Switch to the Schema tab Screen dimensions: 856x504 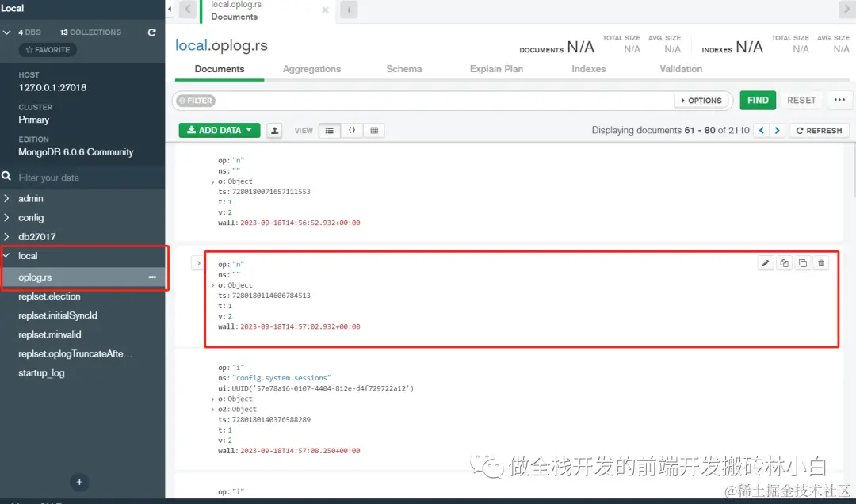[404, 69]
